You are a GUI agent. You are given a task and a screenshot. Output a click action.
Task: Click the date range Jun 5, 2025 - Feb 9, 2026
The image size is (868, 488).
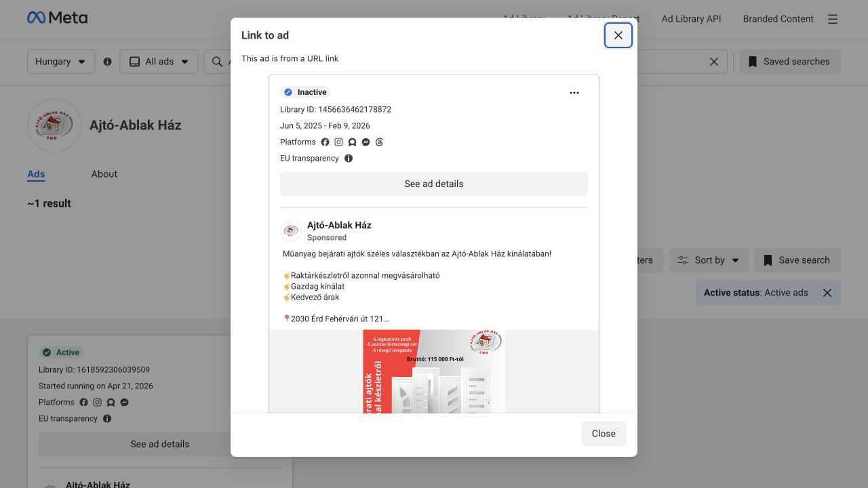tap(325, 125)
